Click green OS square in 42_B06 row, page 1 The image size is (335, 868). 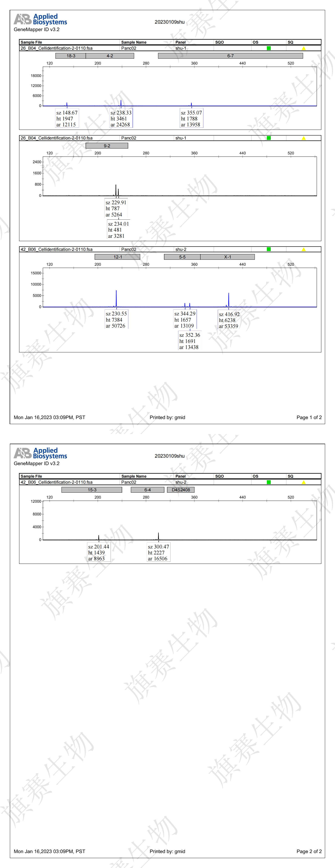click(269, 249)
